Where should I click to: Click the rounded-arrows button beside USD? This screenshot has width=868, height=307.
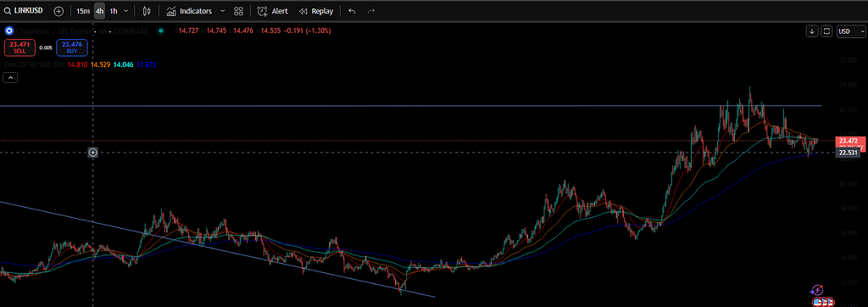[826, 31]
